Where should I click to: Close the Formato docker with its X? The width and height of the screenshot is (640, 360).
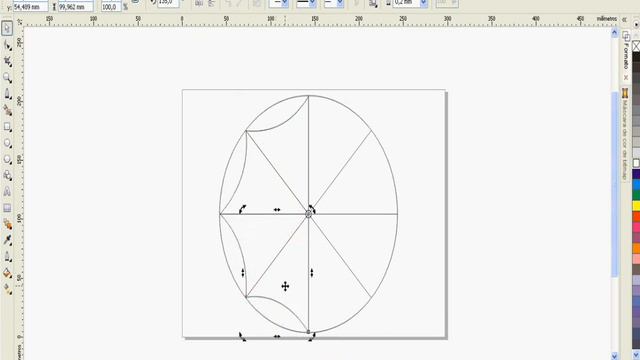626,77
